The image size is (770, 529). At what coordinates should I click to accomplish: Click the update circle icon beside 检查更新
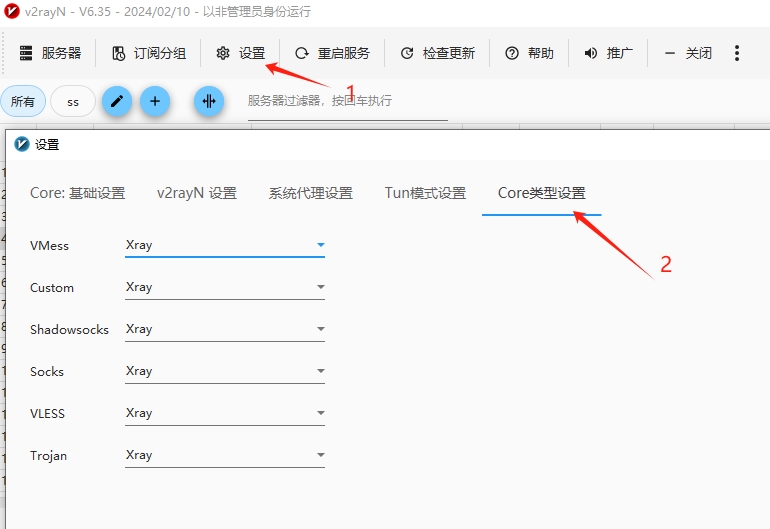tap(407, 53)
